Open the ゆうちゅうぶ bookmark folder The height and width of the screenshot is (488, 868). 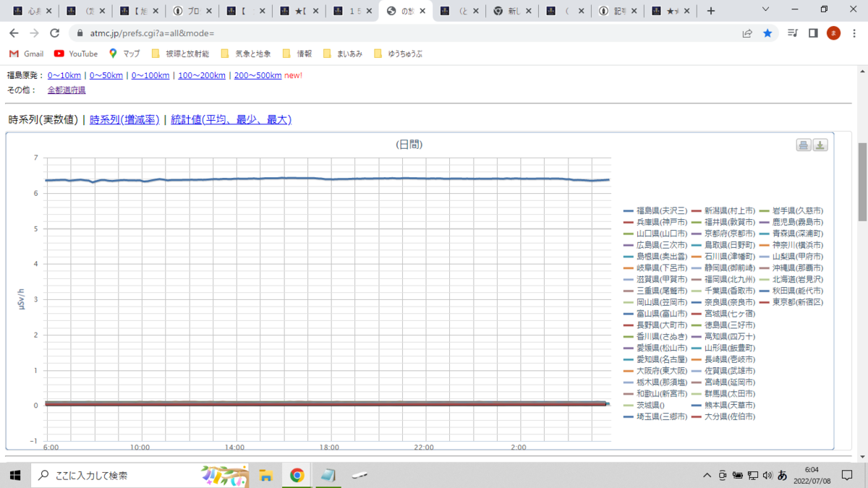tap(399, 53)
